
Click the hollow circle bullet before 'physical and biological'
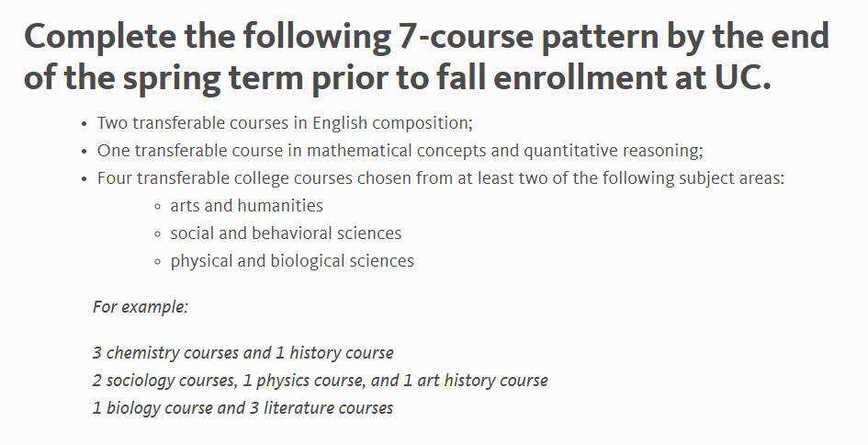(x=158, y=262)
